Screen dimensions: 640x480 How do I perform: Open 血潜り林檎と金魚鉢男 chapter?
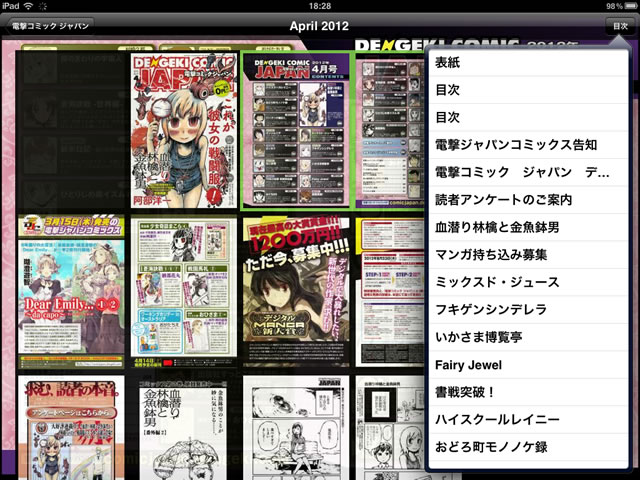coord(529,227)
